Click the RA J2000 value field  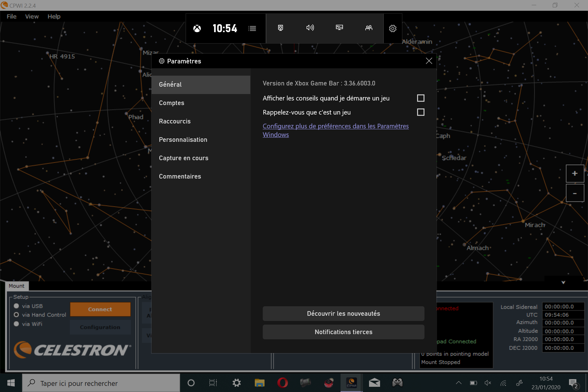tap(563, 339)
